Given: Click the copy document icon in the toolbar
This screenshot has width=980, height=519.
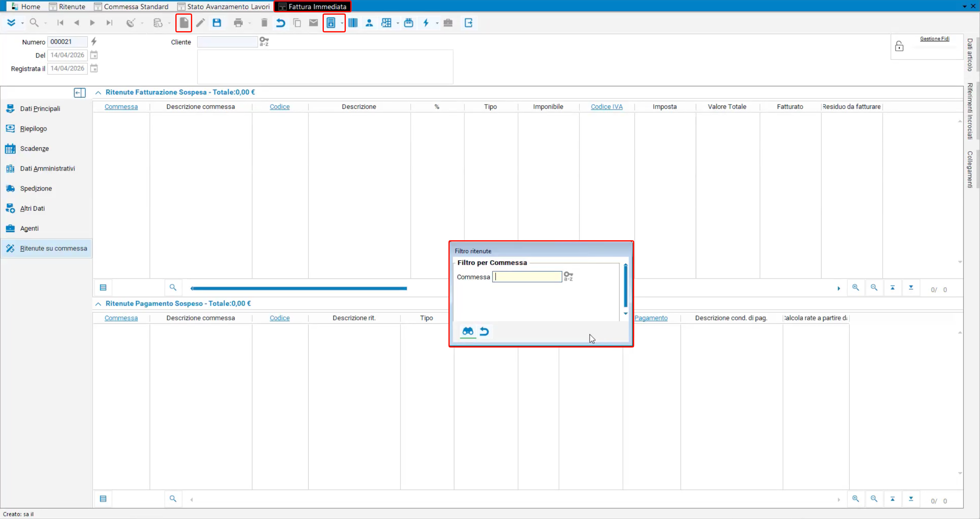Looking at the screenshot, I should pos(297,23).
